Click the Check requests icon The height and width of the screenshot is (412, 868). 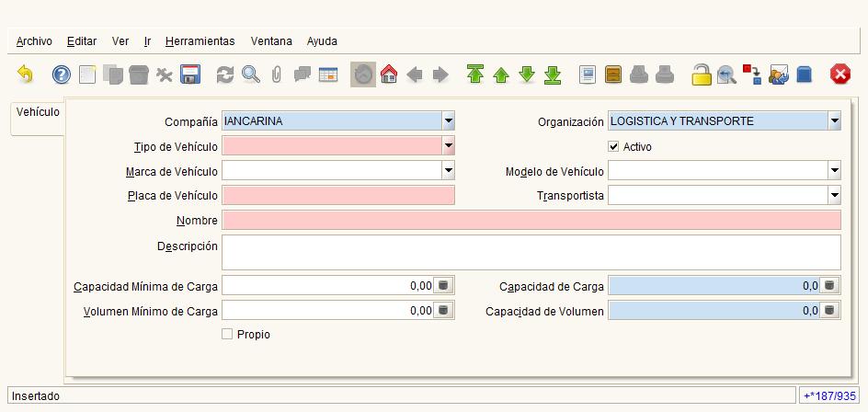(x=778, y=74)
